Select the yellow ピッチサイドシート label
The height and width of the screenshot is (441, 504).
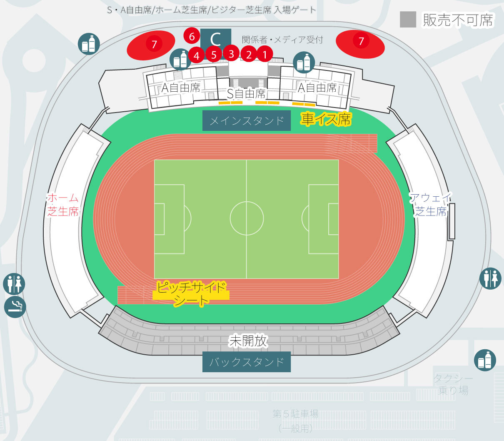pyautogui.click(x=191, y=293)
